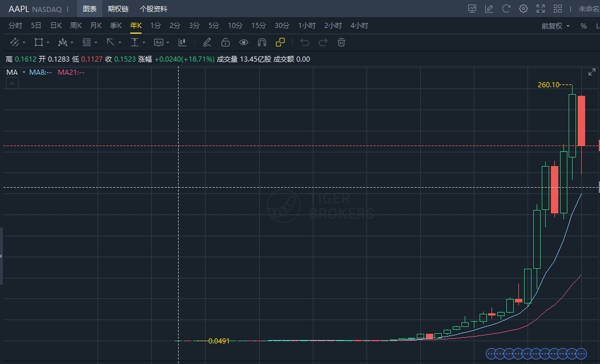
Task: Collapse the indicator legend with chevron
Action: (12, 83)
